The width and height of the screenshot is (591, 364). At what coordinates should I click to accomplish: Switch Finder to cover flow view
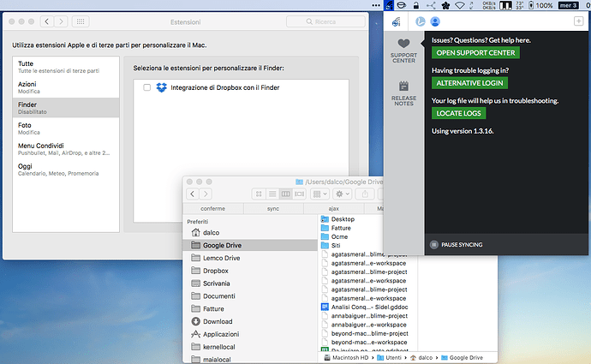(299, 194)
